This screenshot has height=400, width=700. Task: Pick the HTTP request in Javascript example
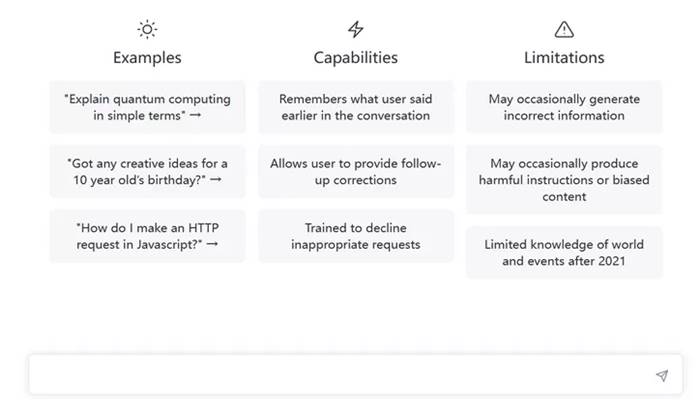click(x=147, y=236)
